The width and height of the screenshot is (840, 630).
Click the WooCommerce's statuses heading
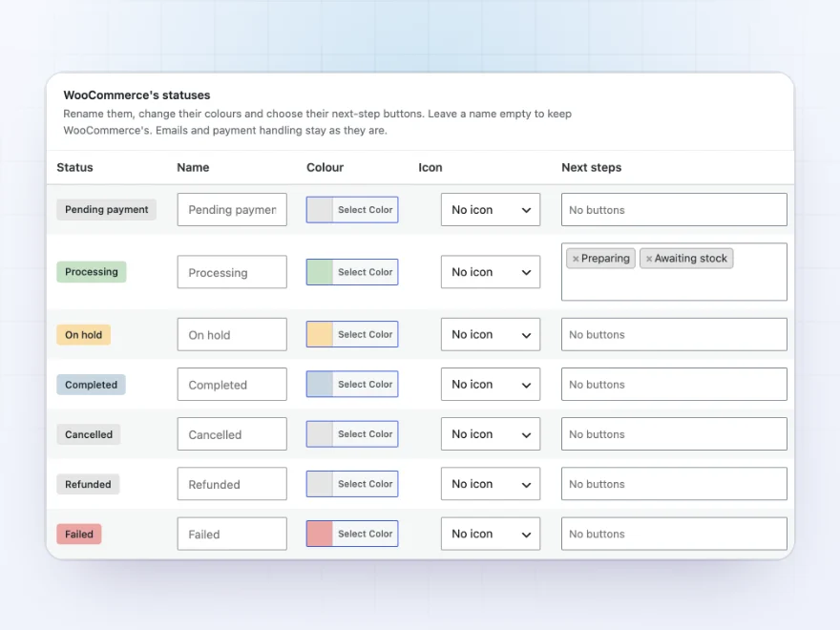coord(136,94)
